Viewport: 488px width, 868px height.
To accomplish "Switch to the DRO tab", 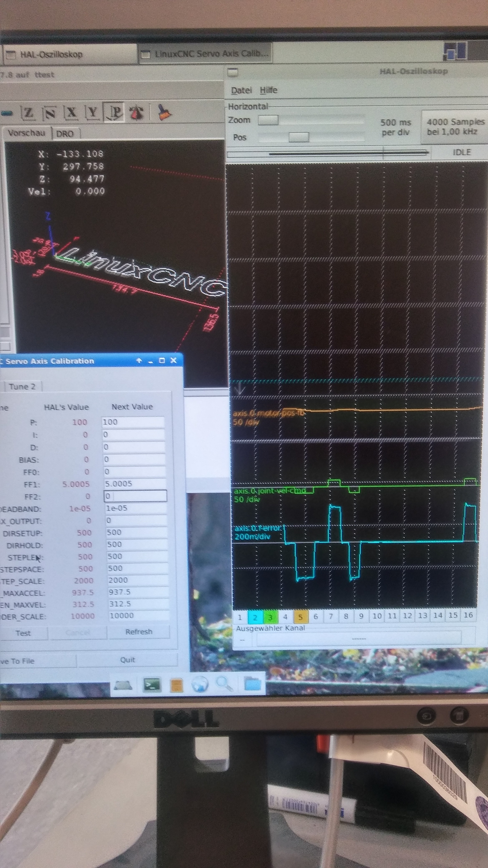I will pyautogui.click(x=65, y=134).
